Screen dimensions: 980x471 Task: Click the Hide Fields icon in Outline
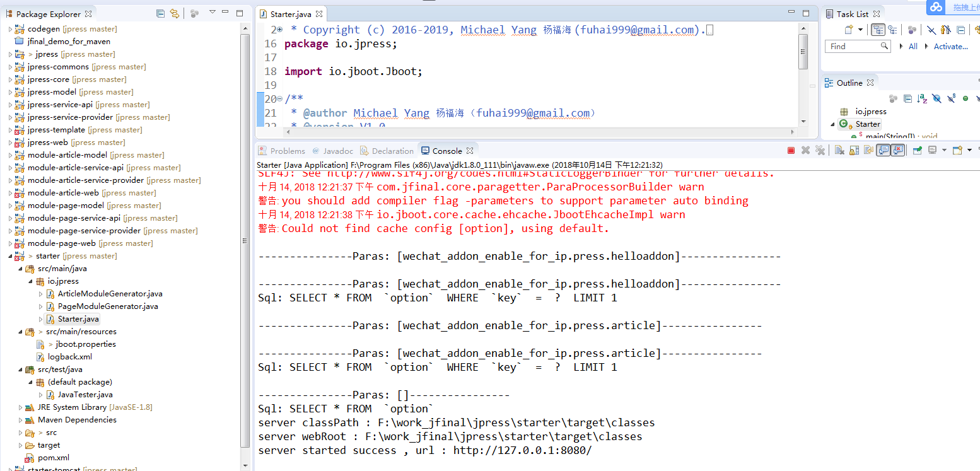[x=936, y=98]
